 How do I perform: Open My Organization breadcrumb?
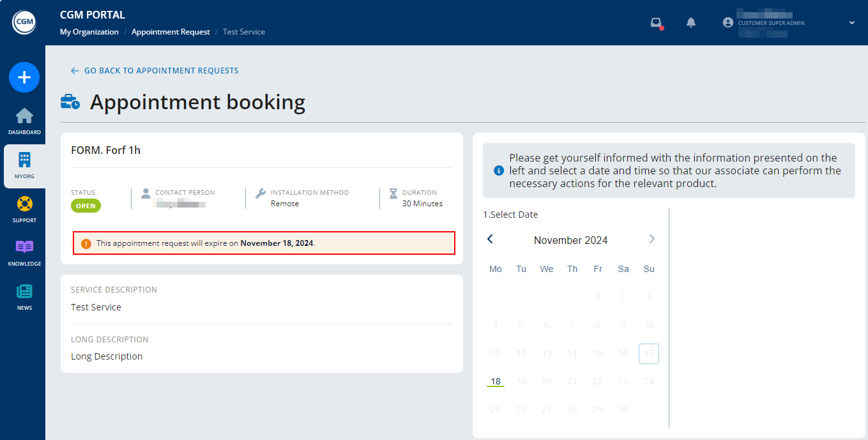(89, 31)
